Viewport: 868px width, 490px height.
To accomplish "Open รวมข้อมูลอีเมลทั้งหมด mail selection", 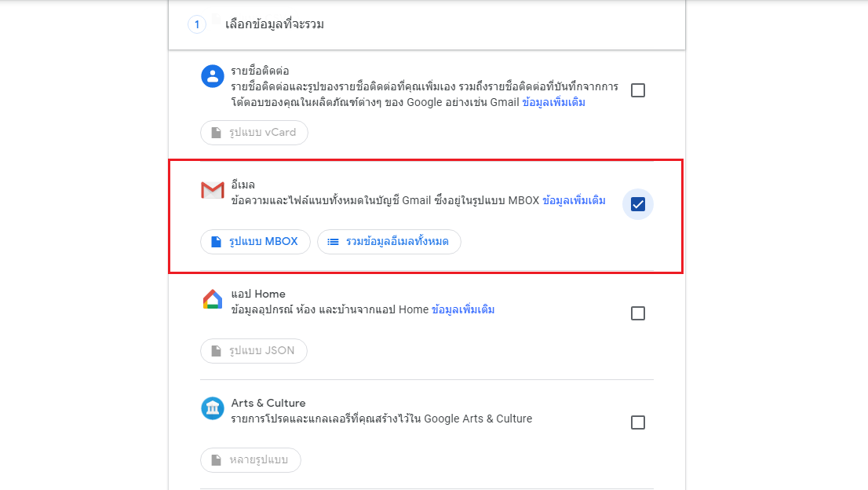I will click(x=389, y=242).
